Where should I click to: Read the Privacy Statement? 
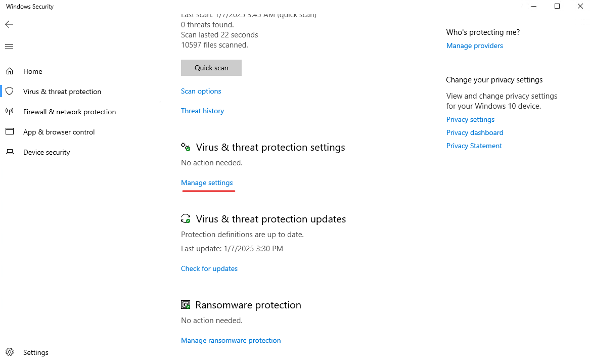coord(474,146)
